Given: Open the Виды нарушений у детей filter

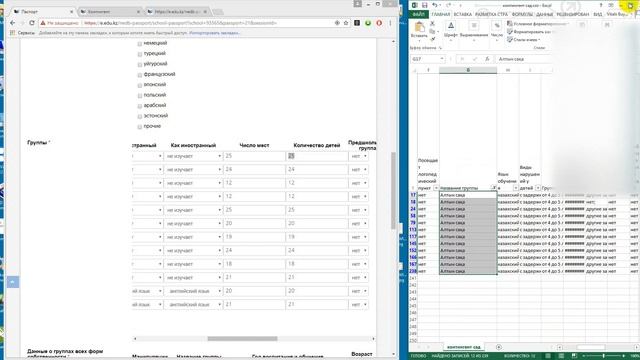Looking at the screenshot, I should [x=538, y=188].
